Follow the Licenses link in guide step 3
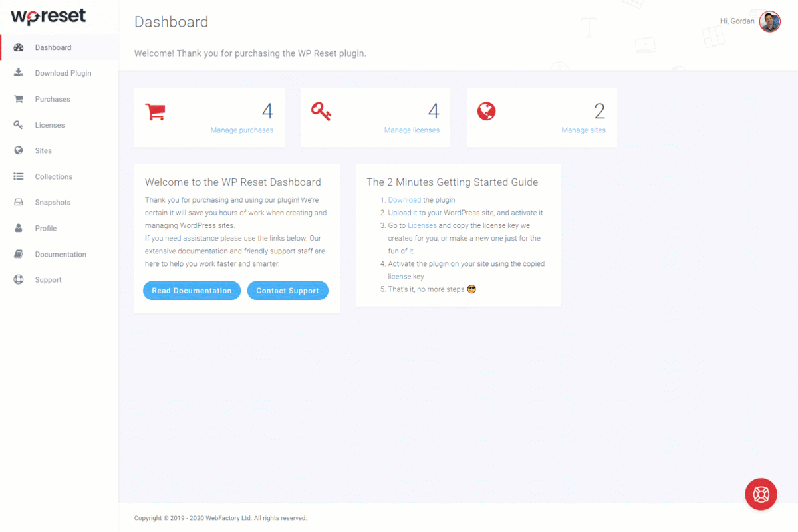The image size is (798, 532). pyautogui.click(x=422, y=225)
